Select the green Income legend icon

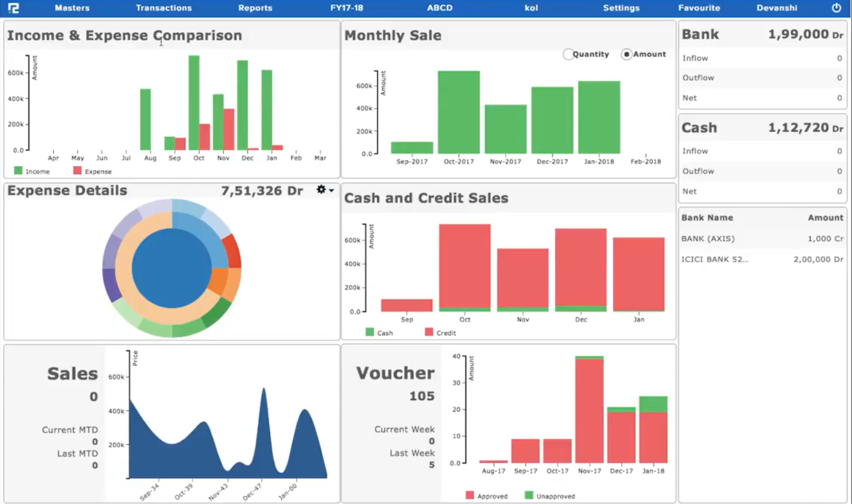click(x=18, y=171)
